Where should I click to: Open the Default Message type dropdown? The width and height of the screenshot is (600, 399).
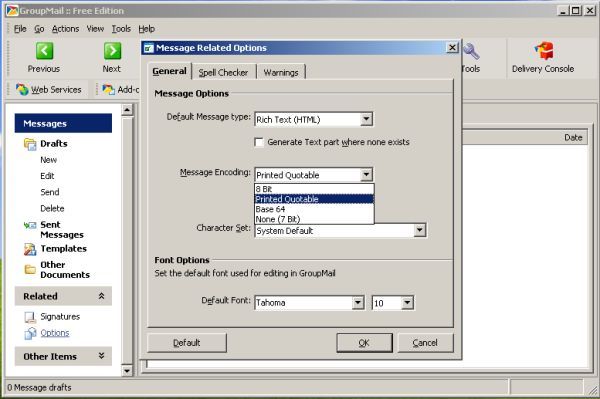(x=366, y=119)
